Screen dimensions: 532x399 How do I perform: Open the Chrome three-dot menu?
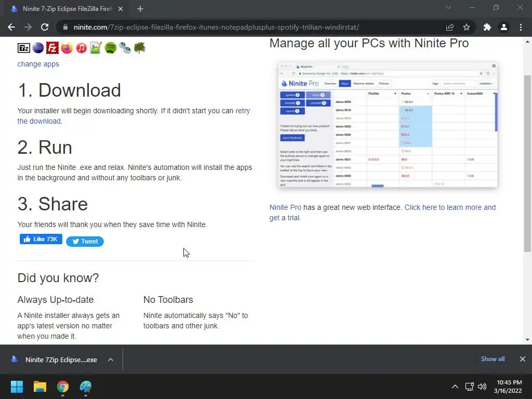click(521, 27)
